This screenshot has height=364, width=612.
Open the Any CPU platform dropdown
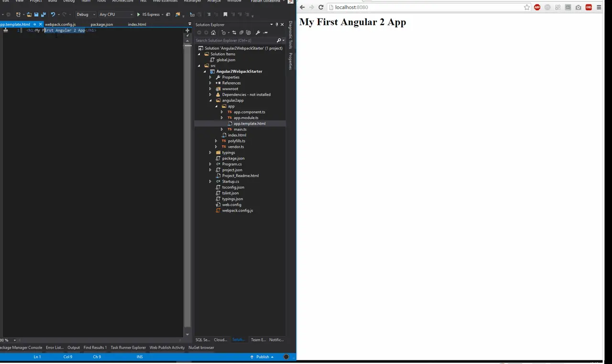click(x=116, y=14)
